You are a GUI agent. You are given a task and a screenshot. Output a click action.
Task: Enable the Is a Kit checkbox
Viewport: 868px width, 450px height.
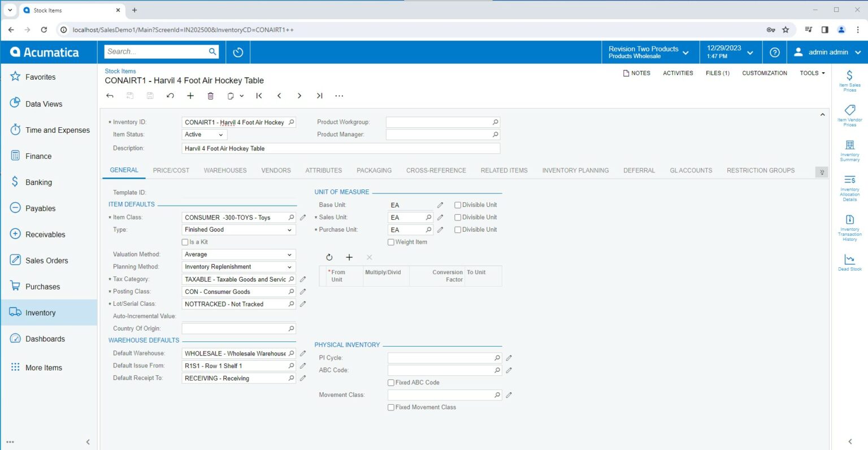185,242
